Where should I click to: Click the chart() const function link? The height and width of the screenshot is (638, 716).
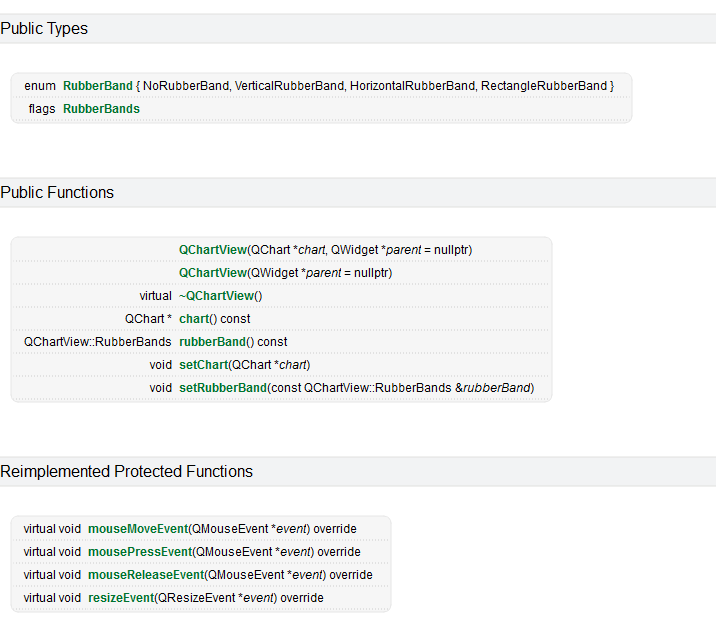coord(195,318)
